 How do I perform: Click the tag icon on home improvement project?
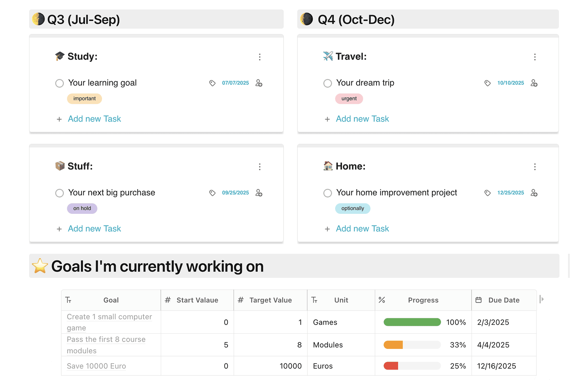click(x=487, y=193)
